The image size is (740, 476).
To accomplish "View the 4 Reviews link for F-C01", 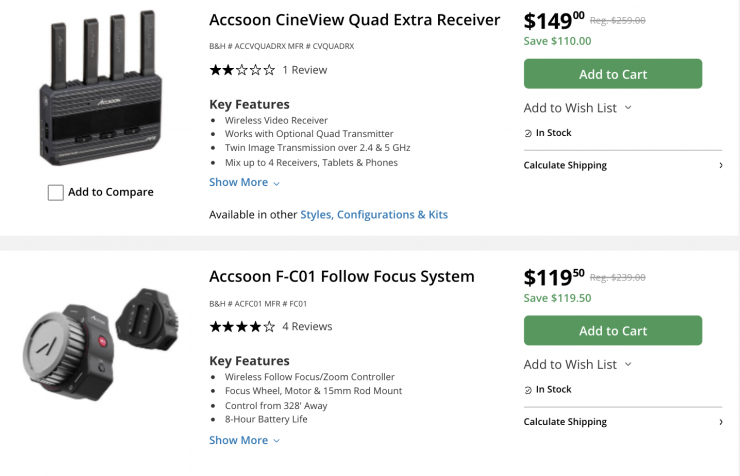I will click(307, 326).
